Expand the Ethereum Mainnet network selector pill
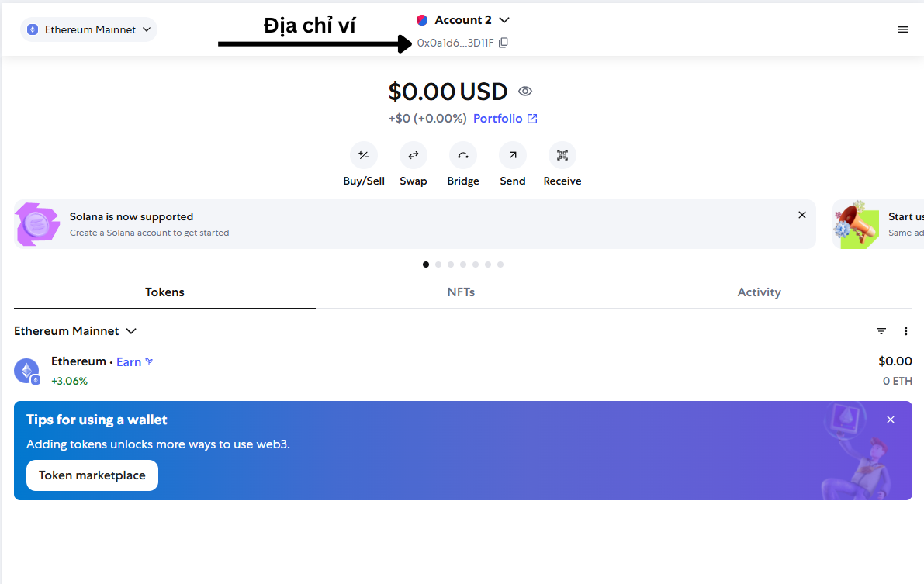The height and width of the screenshot is (584, 924). [x=88, y=29]
